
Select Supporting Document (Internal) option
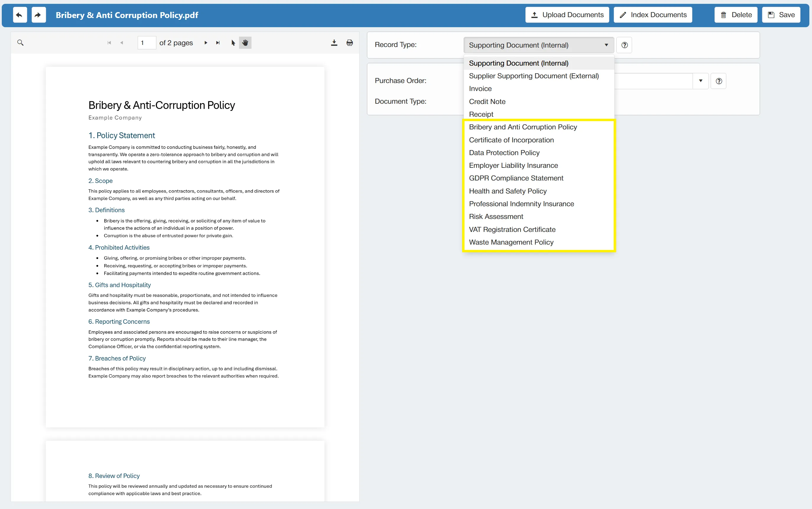[539, 63]
